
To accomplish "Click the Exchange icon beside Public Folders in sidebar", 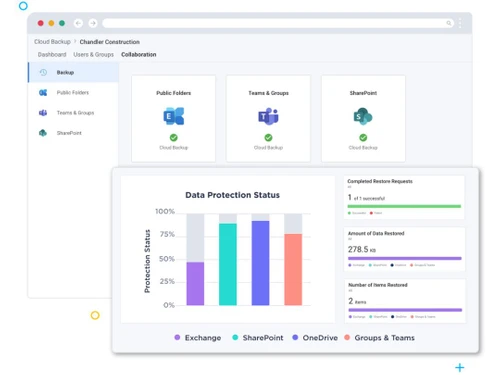I will coord(43,92).
